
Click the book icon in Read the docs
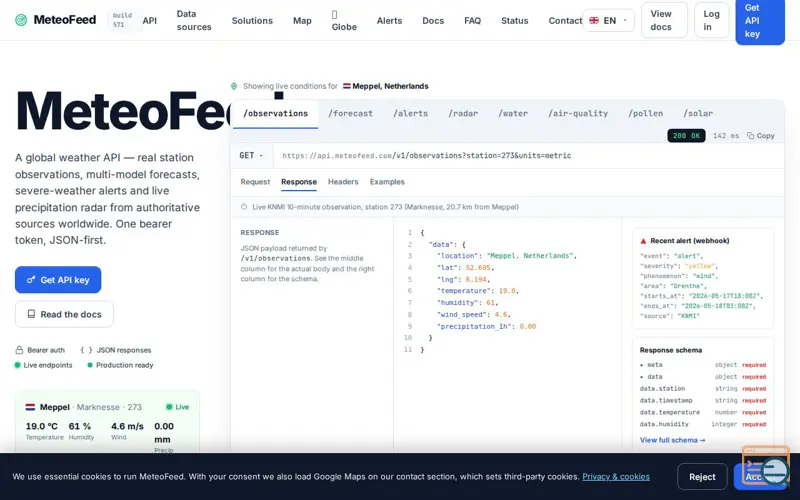(x=31, y=314)
